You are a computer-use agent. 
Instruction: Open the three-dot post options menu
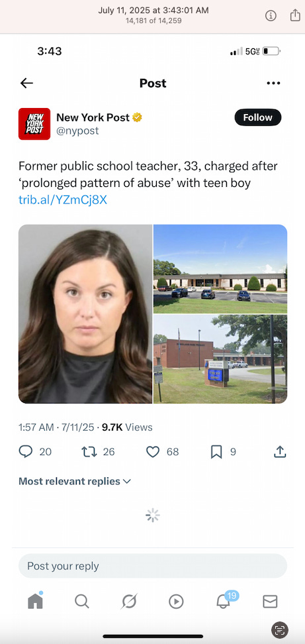point(273,83)
